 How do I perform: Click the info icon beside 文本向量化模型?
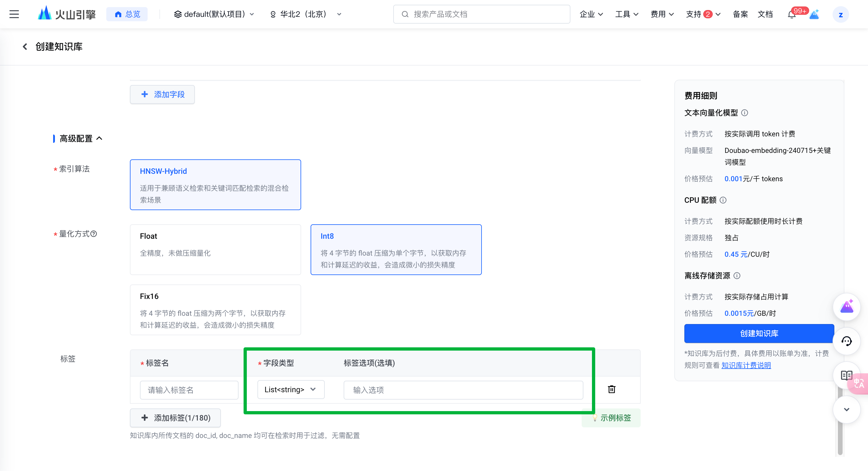coord(745,113)
